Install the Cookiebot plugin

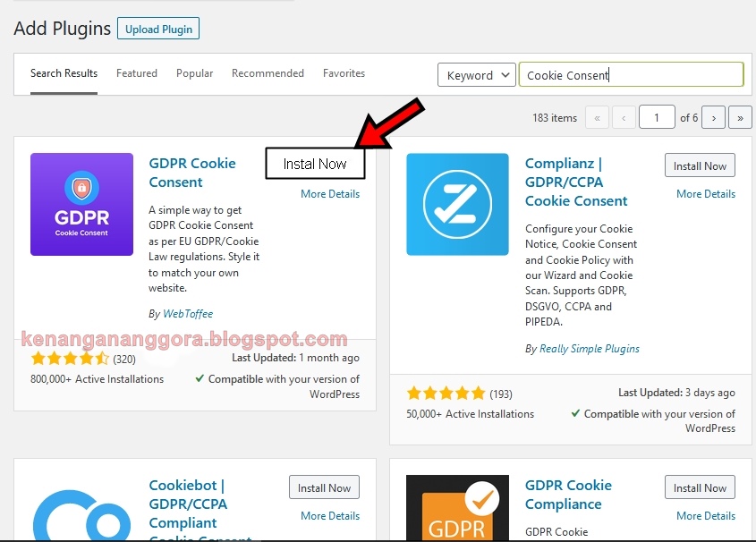coord(324,487)
